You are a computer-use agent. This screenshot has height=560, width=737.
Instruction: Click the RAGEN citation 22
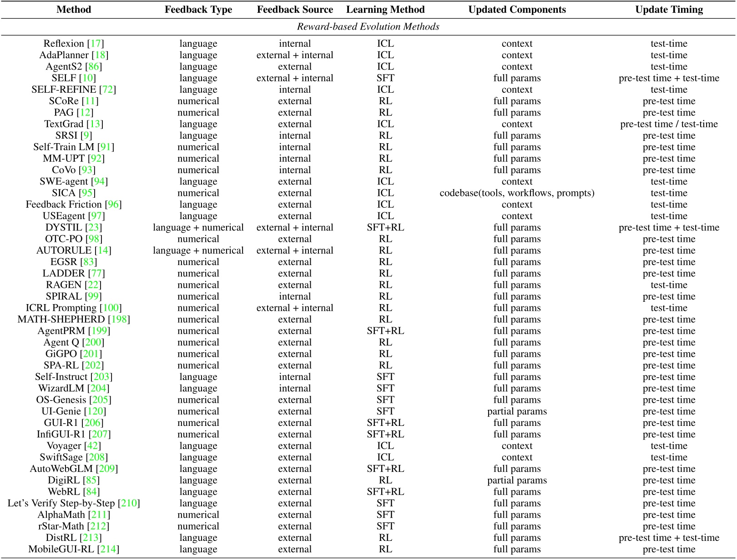pyautogui.click(x=93, y=285)
